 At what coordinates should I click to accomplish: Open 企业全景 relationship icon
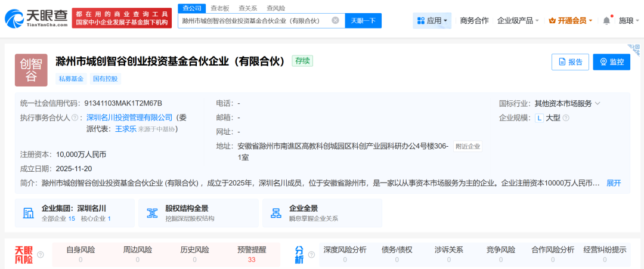point(275,213)
